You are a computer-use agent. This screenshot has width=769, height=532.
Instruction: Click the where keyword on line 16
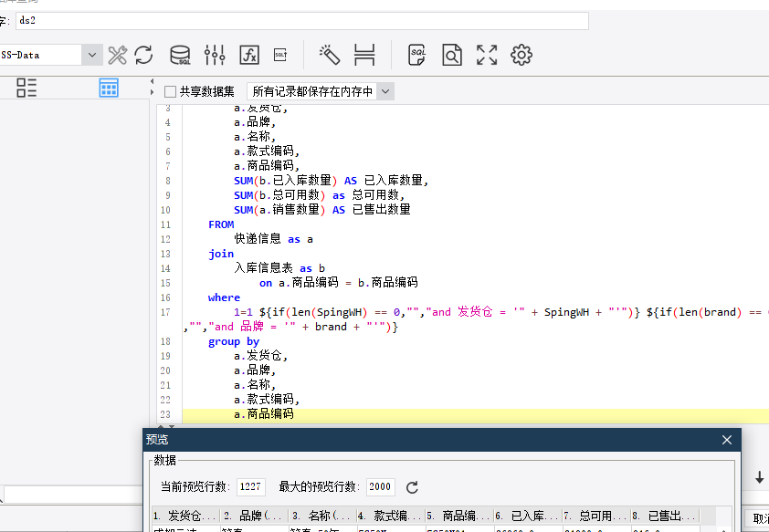coord(224,297)
